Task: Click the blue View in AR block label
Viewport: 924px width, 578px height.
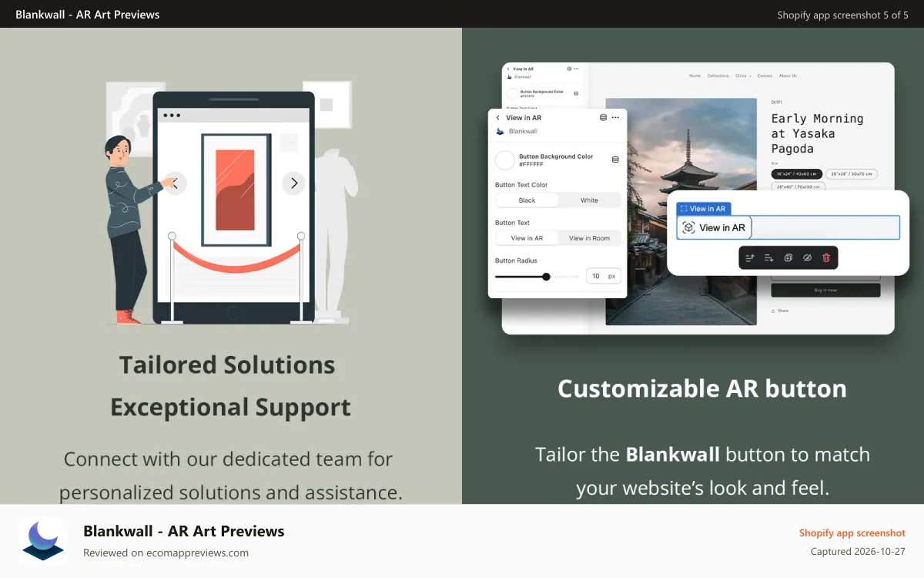Action: pyautogui.click(x=703, y=209)
